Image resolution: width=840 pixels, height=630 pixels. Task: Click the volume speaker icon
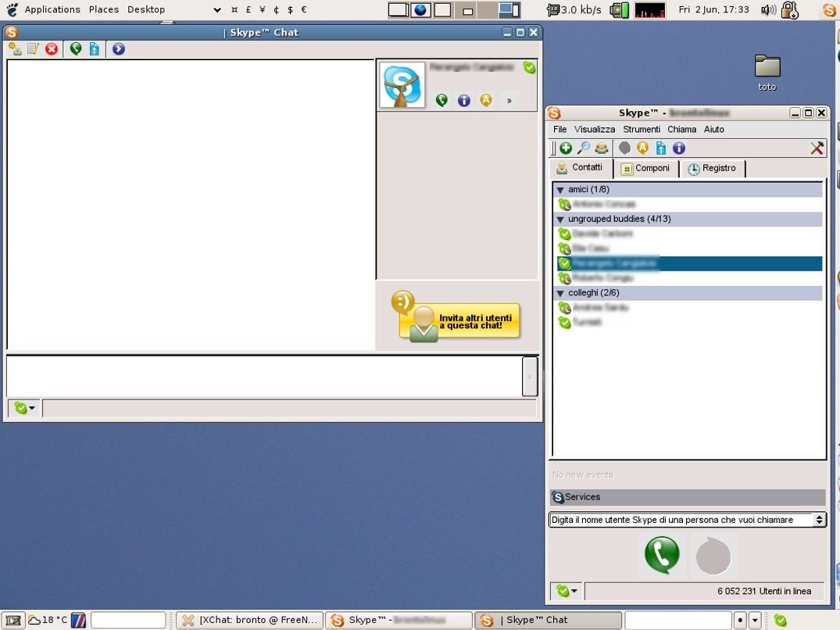pos(769,9)
